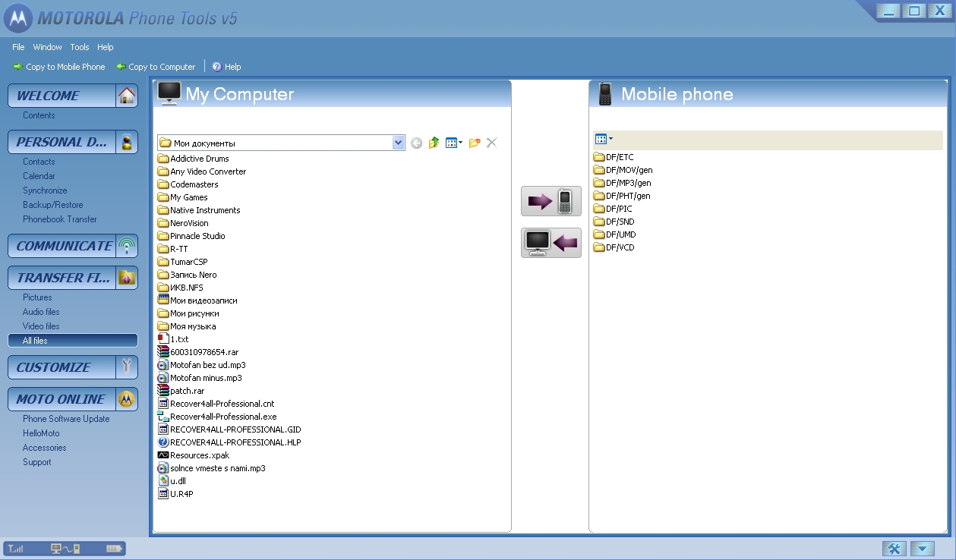Select the solnce vmeste s nami.mp3 file

coord(211,468)
